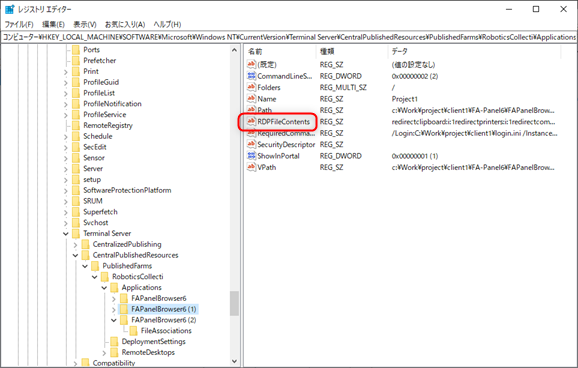578x368 pixels.
Task: Collapse the Terminal Server tree node
Action: point(66,234)
